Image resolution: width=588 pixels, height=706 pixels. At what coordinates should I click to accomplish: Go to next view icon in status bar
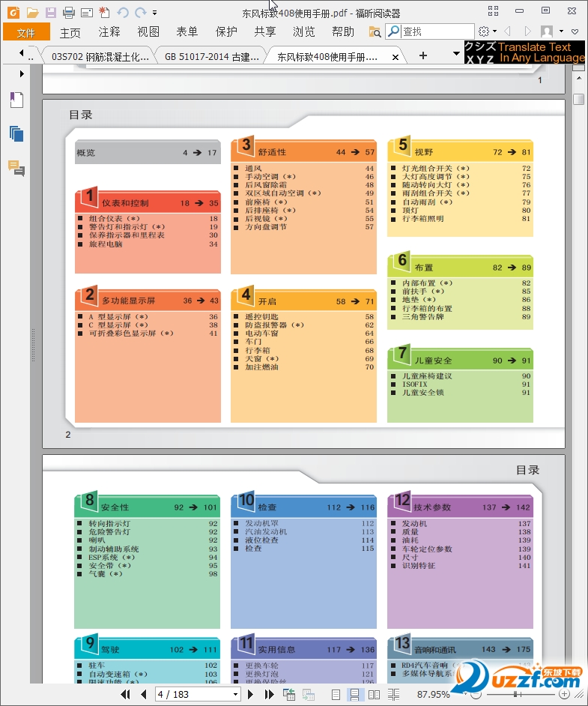coord(308,694)
